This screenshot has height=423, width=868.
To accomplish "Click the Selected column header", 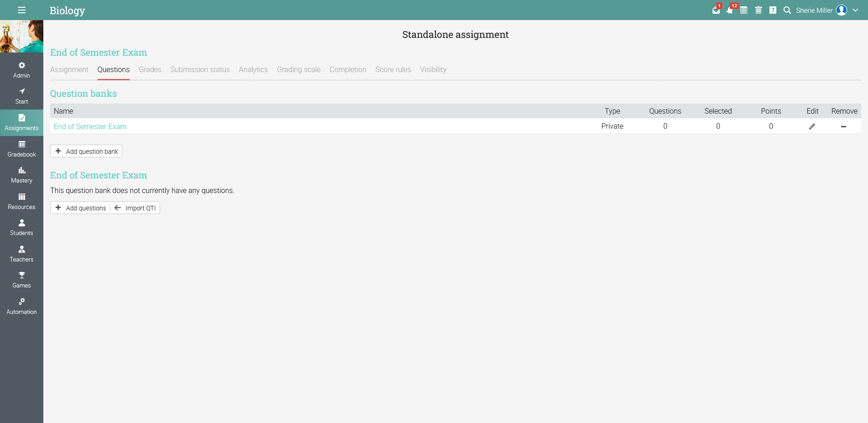I will click(718, 111).
